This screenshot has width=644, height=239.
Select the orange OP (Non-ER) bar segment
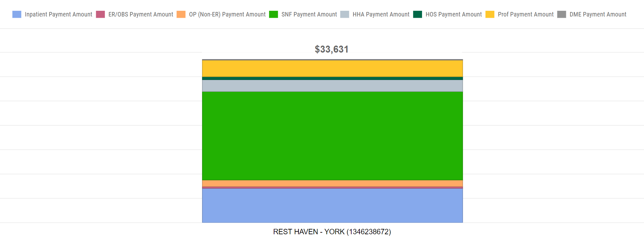332,183
